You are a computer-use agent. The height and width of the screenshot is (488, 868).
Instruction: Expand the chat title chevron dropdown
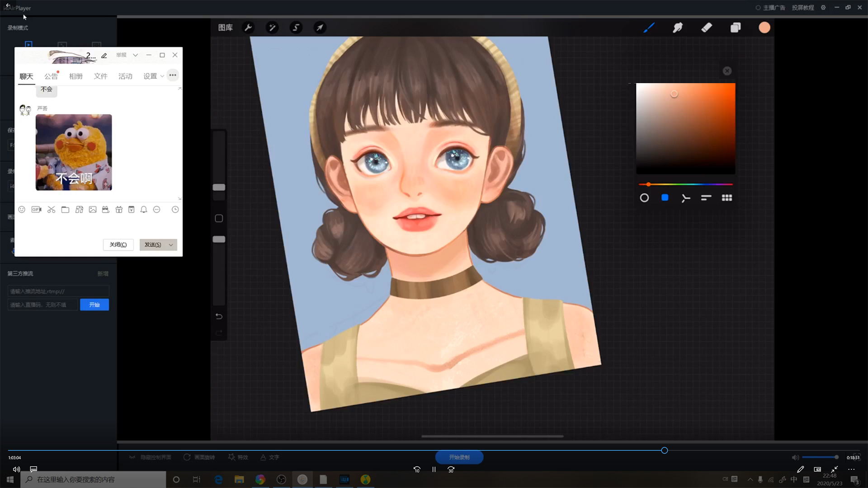coord(135,55)
